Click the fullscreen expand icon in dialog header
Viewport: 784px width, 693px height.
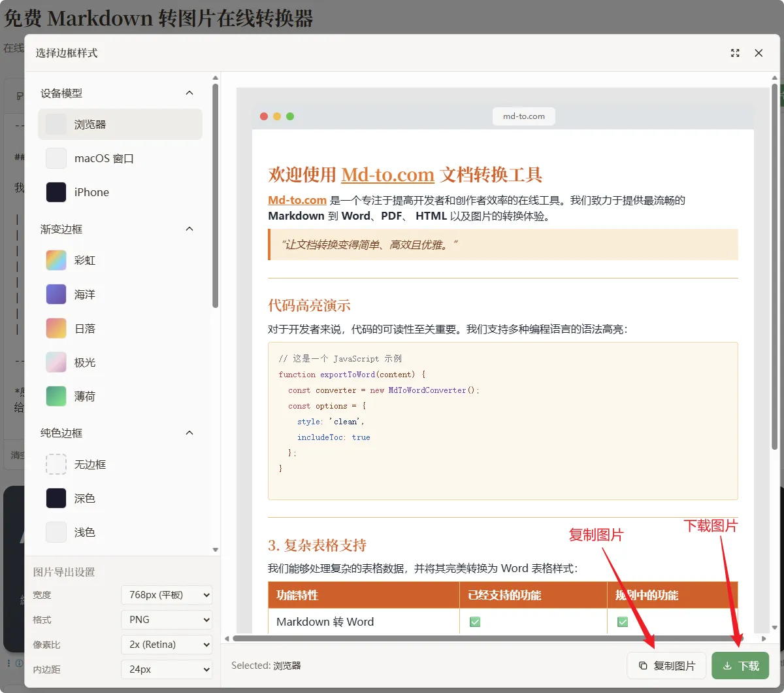pyautogui.click(x=735, y=53)
